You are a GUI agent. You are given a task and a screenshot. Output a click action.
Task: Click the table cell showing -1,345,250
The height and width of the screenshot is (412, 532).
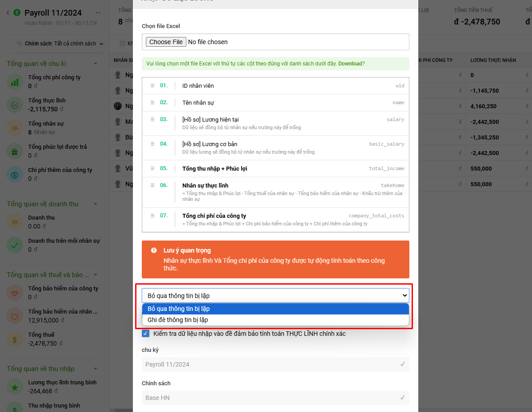click(484, 137)
